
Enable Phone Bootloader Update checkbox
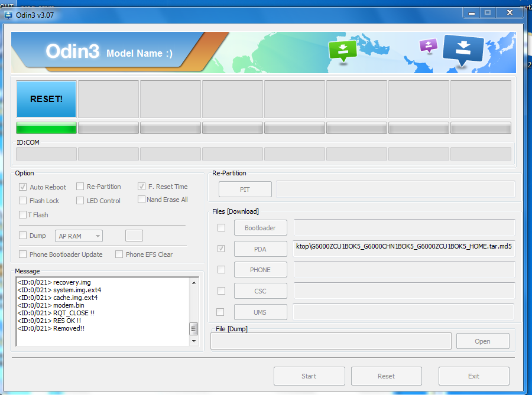[22, 254]
